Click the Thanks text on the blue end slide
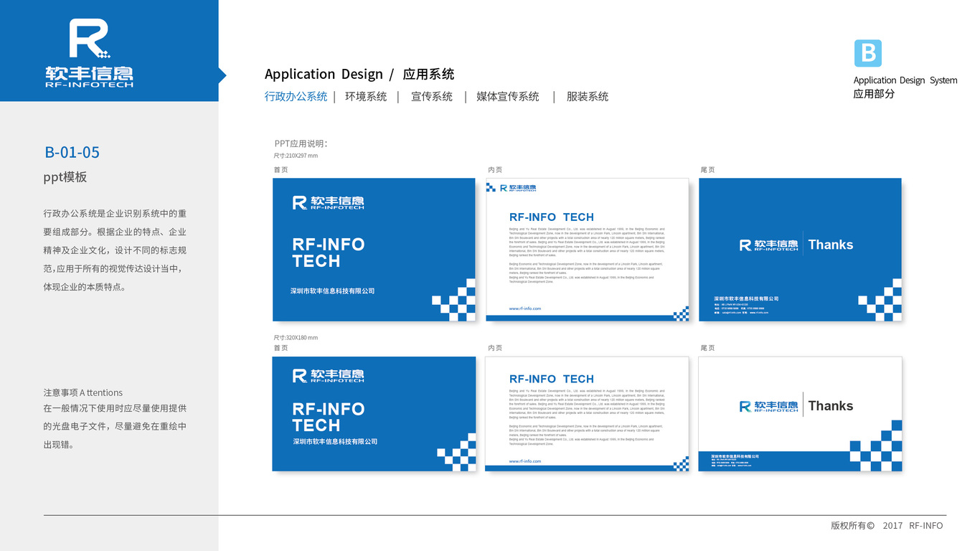 (x=831, y=245)
